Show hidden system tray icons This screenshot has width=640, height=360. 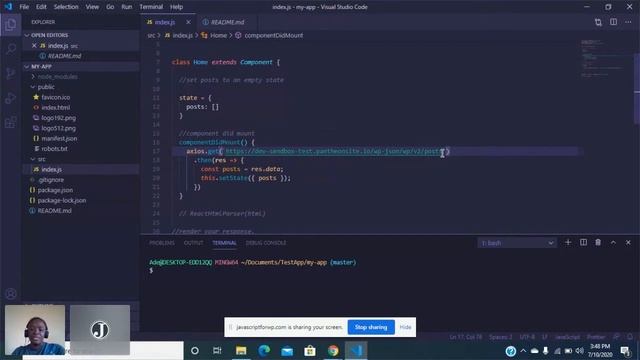tap(523, 351)
